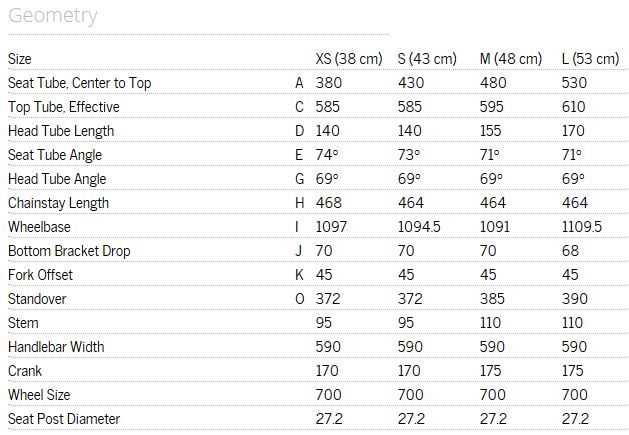The height and width of the screenshot is (435, 629).
Task: Click the 74° seat tube angle value
Action: (328, 155)
